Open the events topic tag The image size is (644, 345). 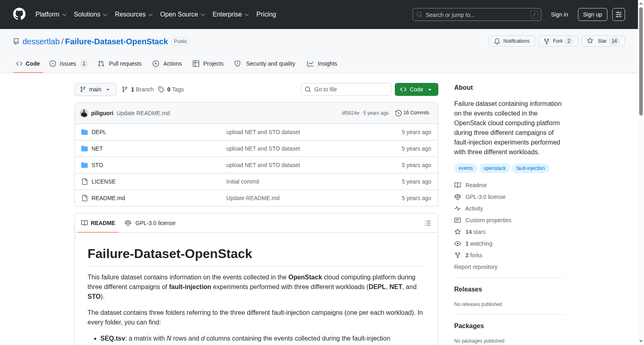(466, 168)
